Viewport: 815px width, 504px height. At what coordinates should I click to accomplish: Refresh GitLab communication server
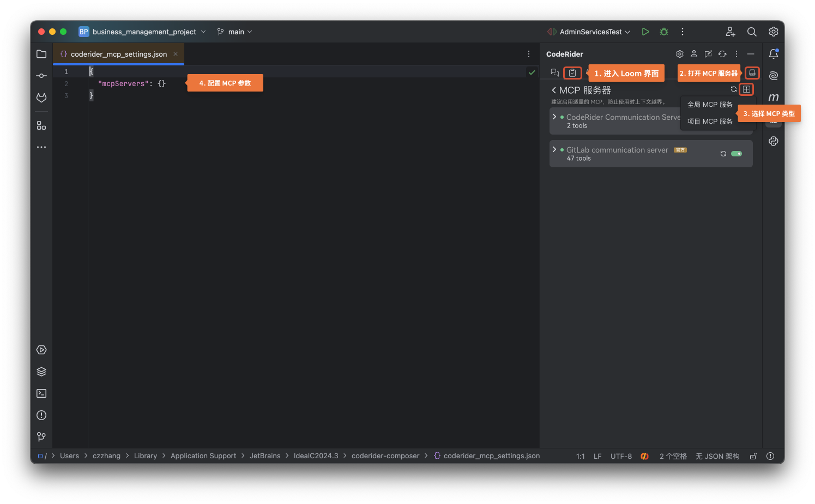[723, 154]
